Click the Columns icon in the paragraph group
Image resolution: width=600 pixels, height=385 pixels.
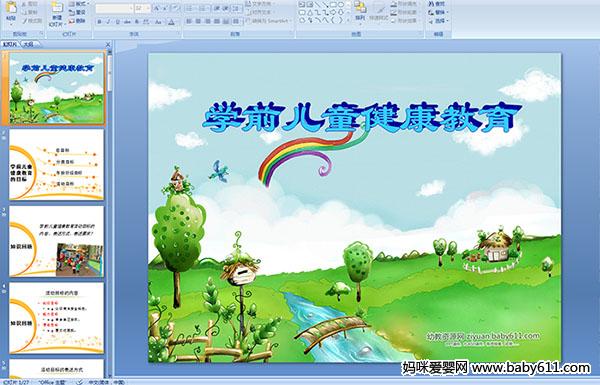tap(236, 21)
